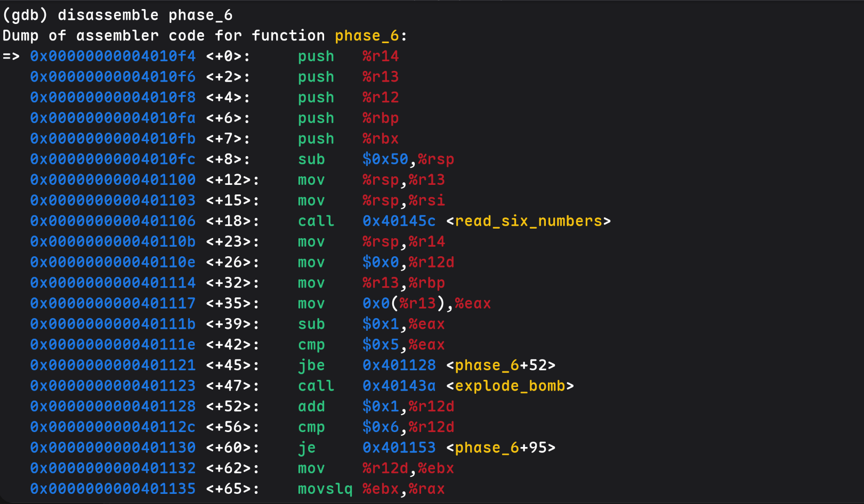Click address 0x00000000004010f4
Image resolution: width=864 pixels, height=504 pixels.
[x=113, y=56]
